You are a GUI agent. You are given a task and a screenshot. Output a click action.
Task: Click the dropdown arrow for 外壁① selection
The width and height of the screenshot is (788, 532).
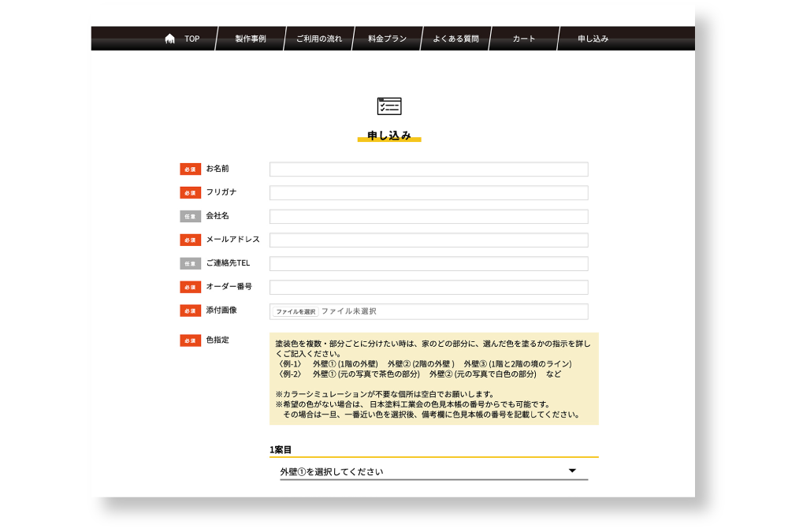click(x=573, y=471)
